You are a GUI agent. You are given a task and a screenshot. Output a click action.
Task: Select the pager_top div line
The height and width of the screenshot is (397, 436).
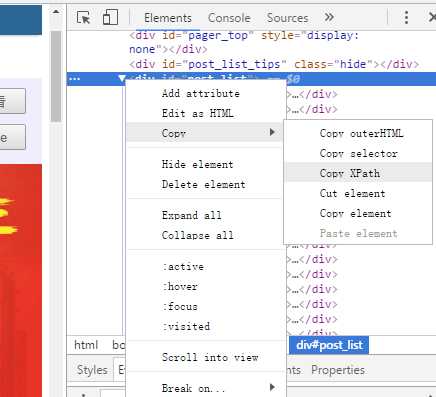pyautogui.click(x=244, y=42)
